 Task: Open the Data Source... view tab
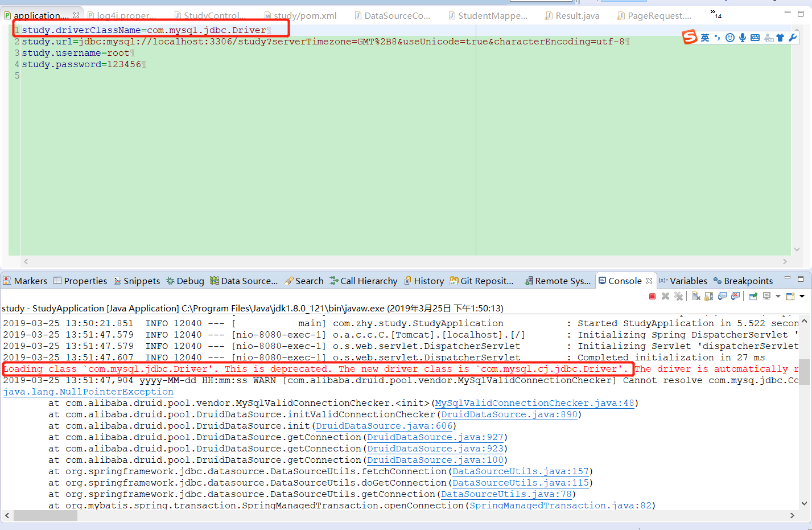point(244,281)
